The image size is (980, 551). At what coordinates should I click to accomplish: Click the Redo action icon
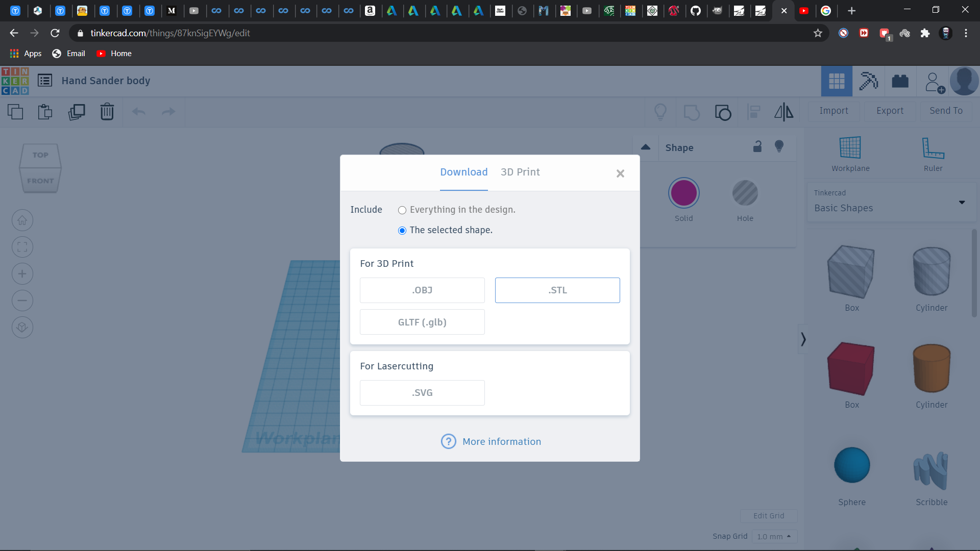click(169, 111)
